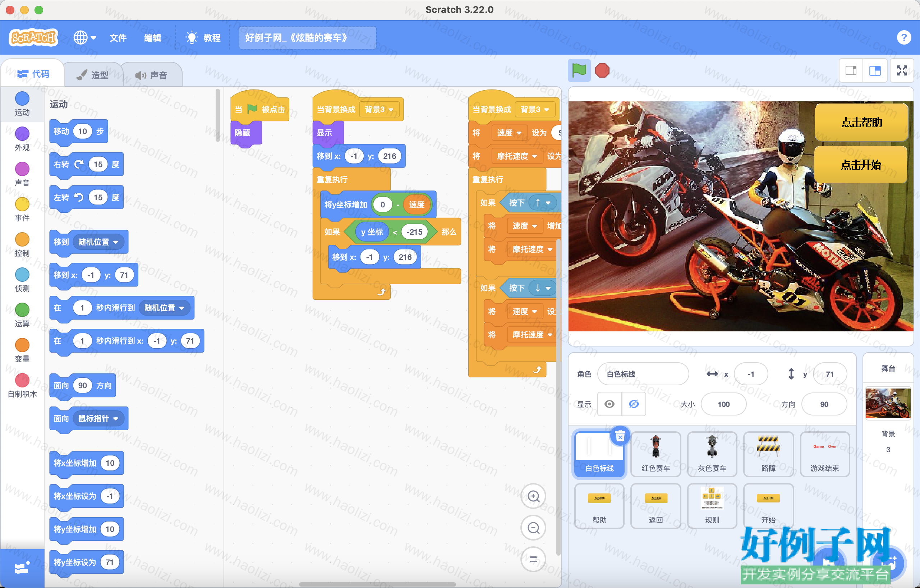
Task: Switch to large stage layout
Action: tap(875, 70)
